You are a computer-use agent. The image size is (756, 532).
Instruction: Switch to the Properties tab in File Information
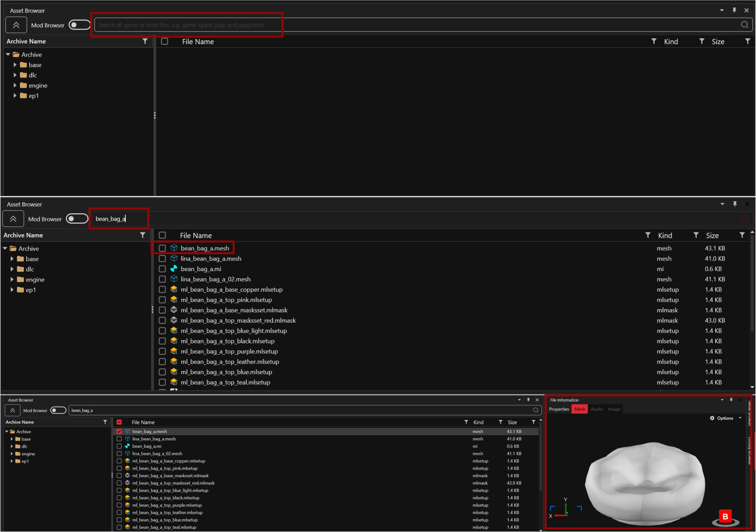[x=559, y=409]
